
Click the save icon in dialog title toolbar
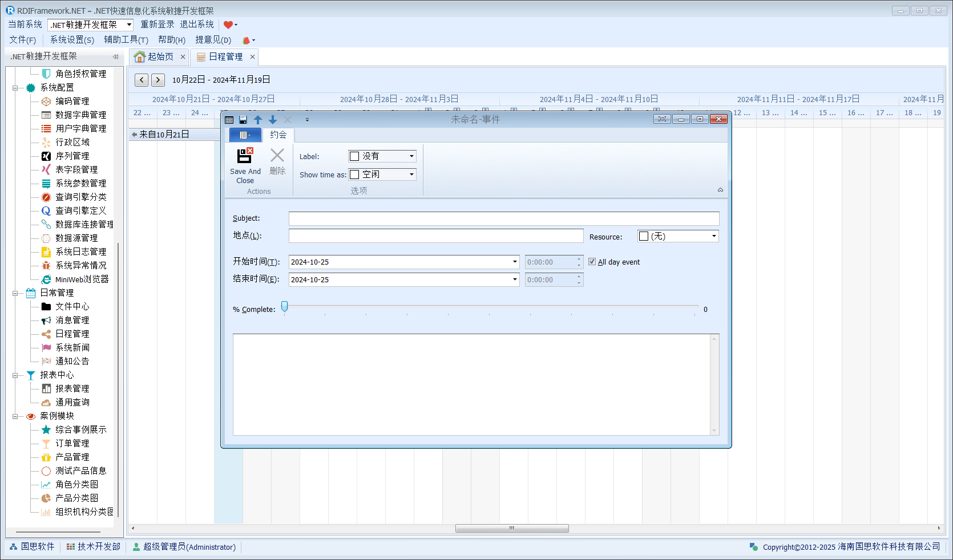coord(243,120)
